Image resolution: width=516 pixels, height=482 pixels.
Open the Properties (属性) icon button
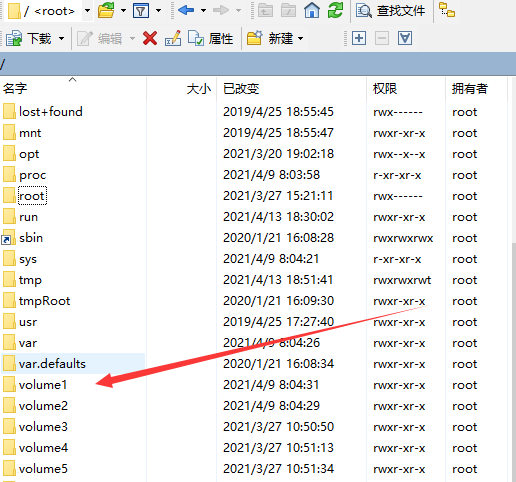pyautogui.click(x=210, y=38)
